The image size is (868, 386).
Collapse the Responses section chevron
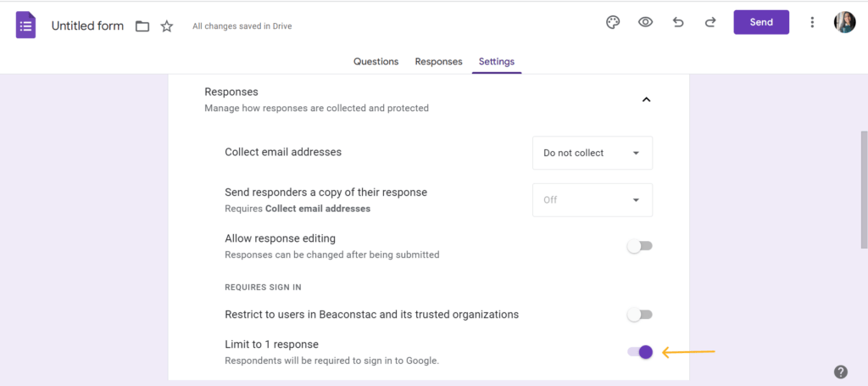pos(646,100)
